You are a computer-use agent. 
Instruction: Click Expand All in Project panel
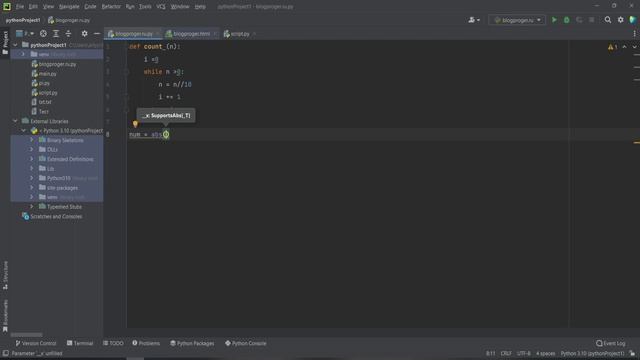point(56,33)
